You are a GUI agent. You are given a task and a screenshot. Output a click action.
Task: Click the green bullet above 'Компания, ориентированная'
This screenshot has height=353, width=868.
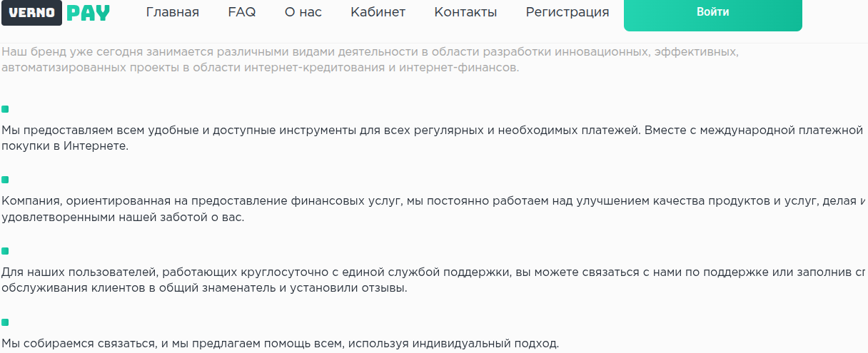pyautogui.click(x=5, y=180)
